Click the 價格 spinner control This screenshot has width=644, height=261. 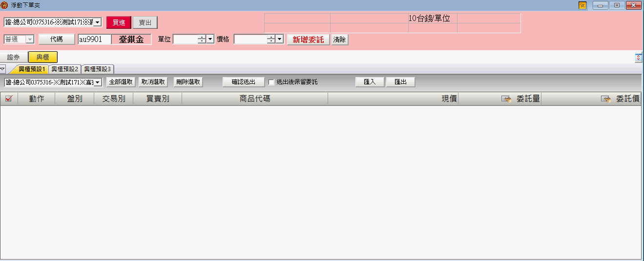(x=271, y=40)
